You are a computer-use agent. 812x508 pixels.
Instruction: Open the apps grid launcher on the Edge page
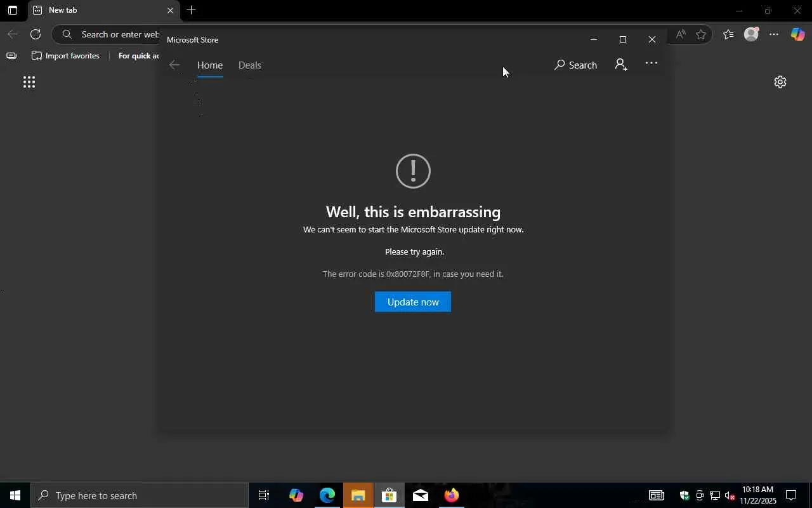tap(29, 82)
